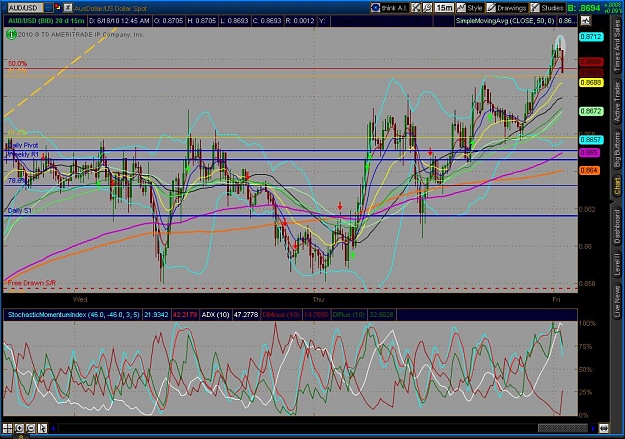Click the AUD/USD (BID) 20 d 15m label

tap(46, 21)
